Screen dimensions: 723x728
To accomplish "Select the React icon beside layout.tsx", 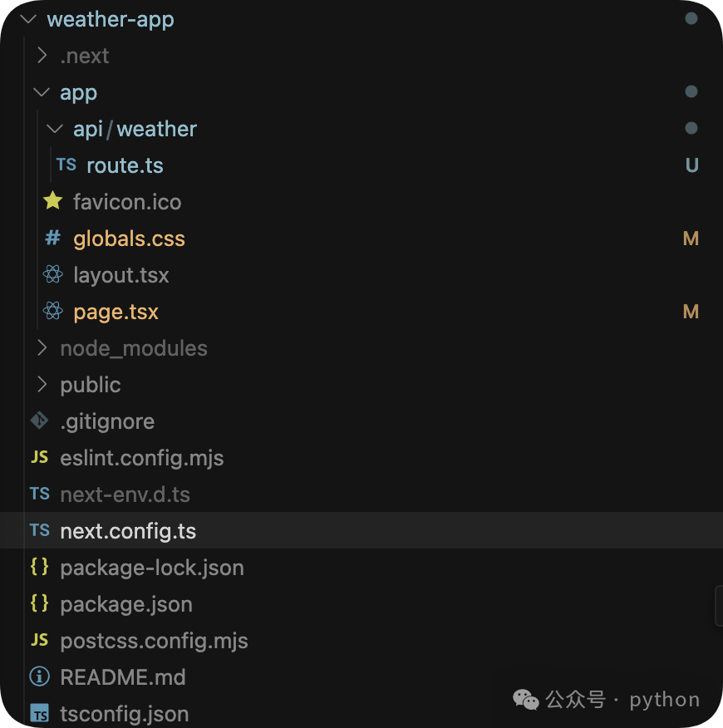I will click(x=53, y=275).
